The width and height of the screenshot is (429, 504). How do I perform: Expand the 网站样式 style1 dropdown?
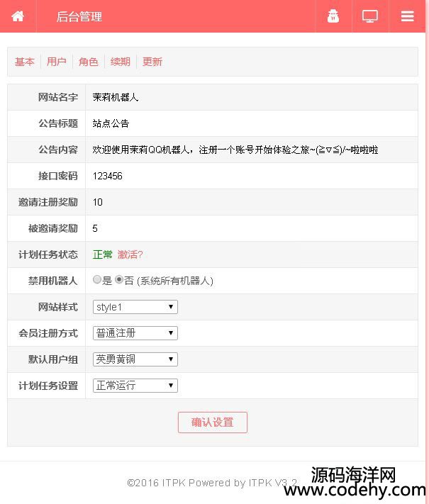click(x=135, y=307)
